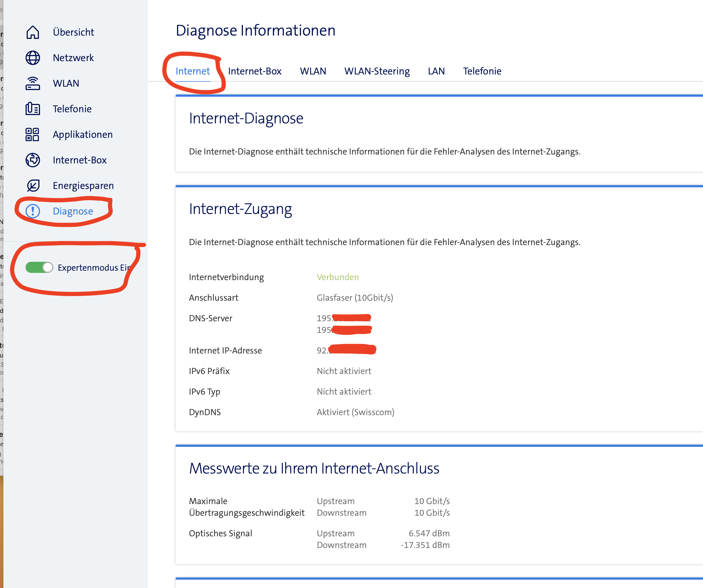Click the WLAN router icon in sidebar
Viewport: 703px width, 588px height.
(x=33, y=83)
